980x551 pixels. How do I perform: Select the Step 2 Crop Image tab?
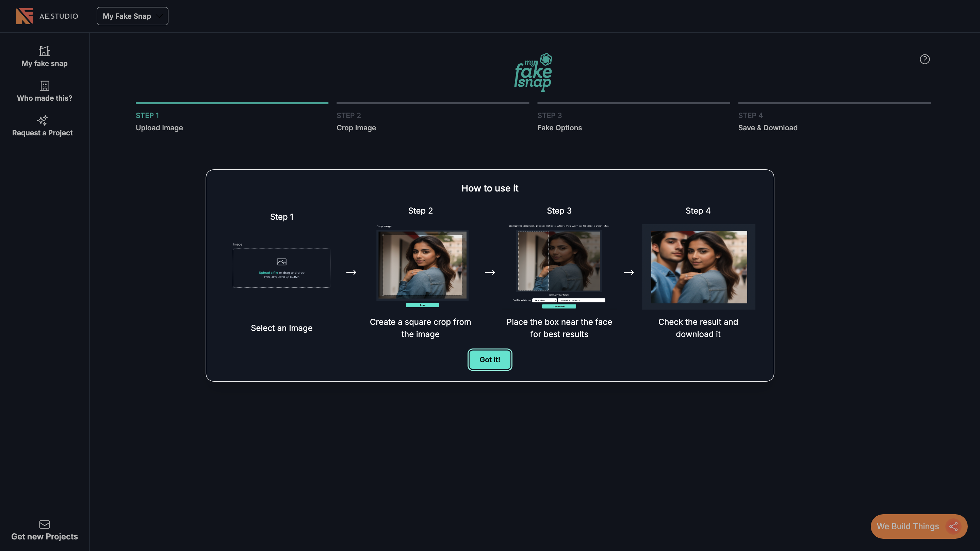click(x=356, y=122)
